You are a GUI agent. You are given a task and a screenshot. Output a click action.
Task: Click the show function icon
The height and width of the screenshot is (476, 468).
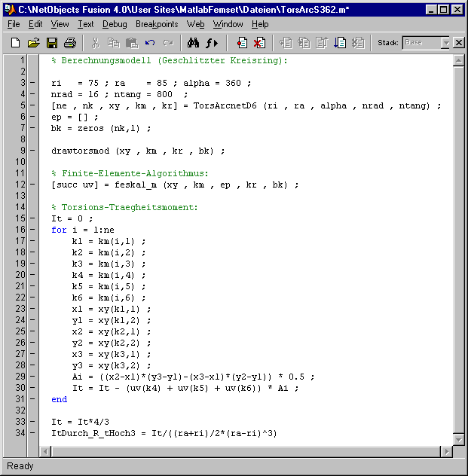213,43
